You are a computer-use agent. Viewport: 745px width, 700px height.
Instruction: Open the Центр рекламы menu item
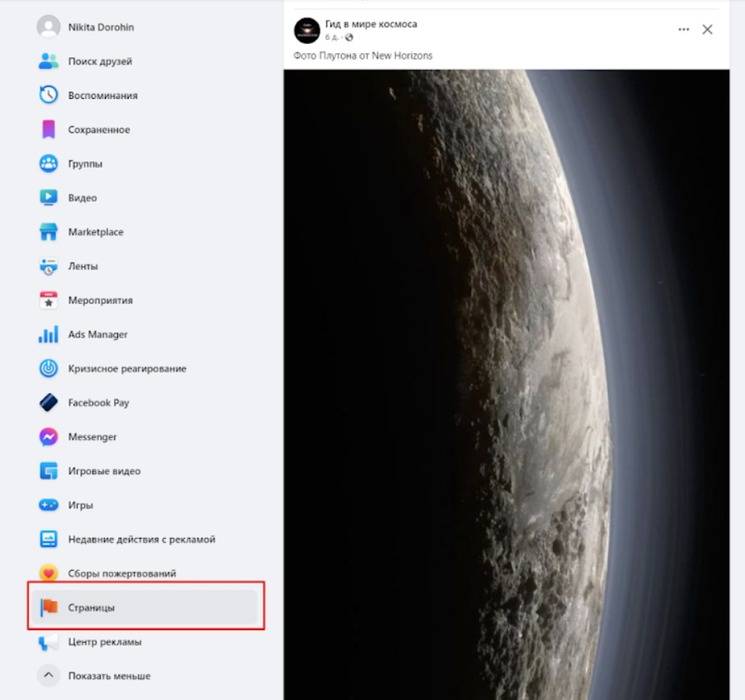[x=105, y=642]
